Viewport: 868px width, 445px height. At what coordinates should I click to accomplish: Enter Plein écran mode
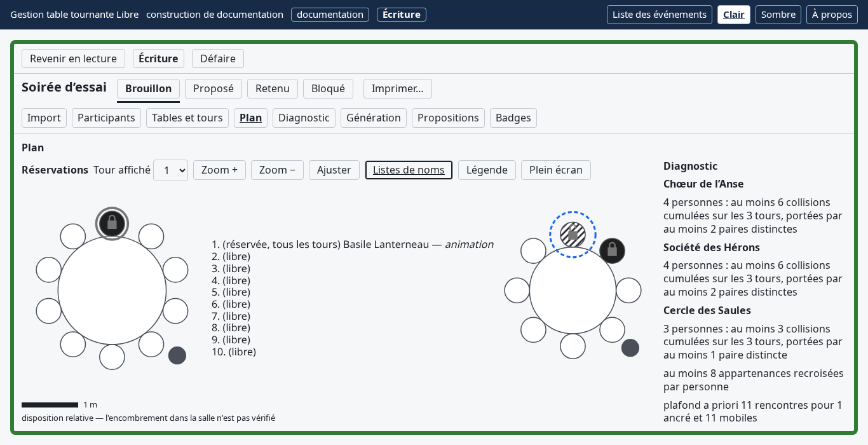(x=556, y=170)
